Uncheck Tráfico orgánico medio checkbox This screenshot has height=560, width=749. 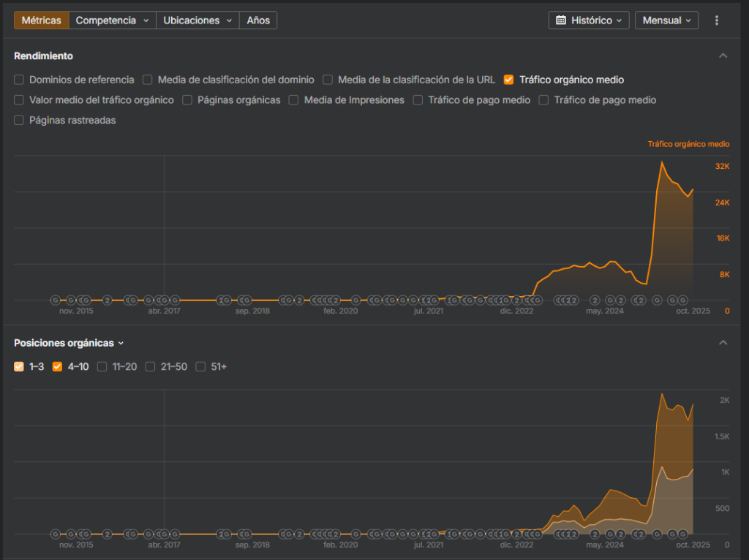point(509,80)
